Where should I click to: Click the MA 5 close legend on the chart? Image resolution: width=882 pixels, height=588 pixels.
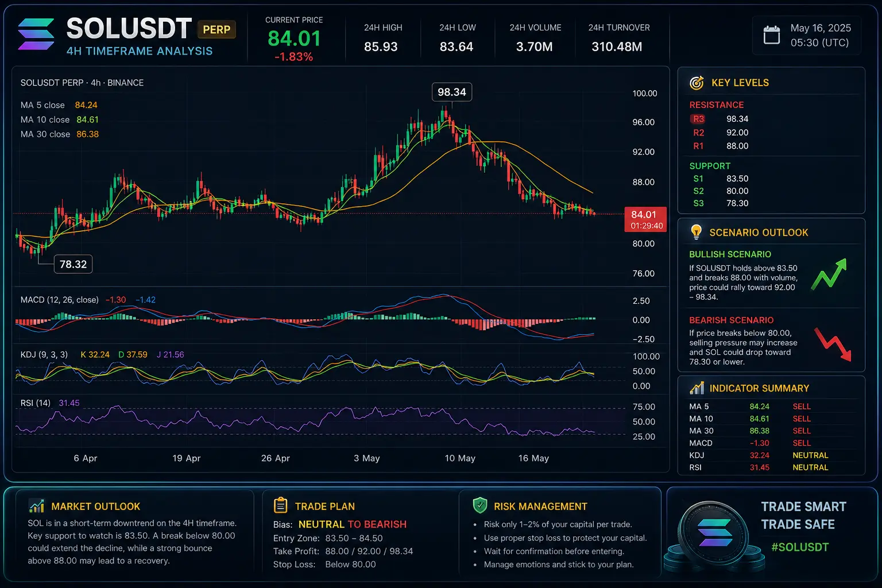pyautogui.click(x=59, y=105)
